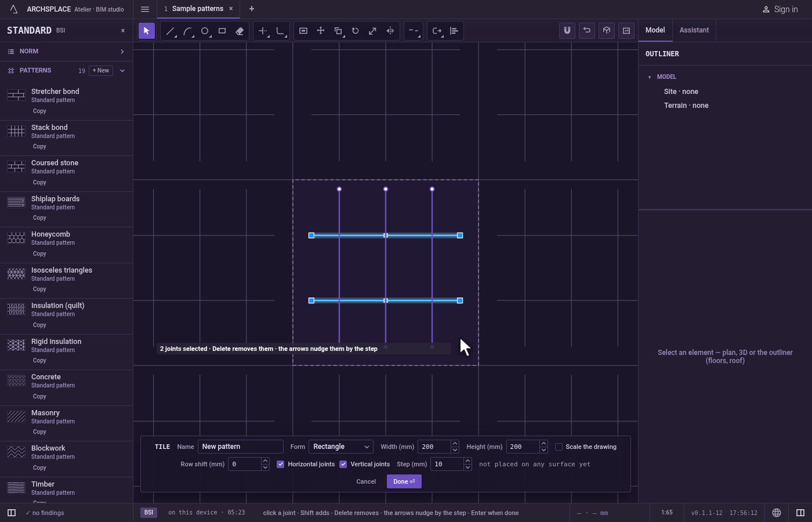This screenshot has width=812, height=522.
Task: Decrease the Step value stepper
Action: coord(467,467)
